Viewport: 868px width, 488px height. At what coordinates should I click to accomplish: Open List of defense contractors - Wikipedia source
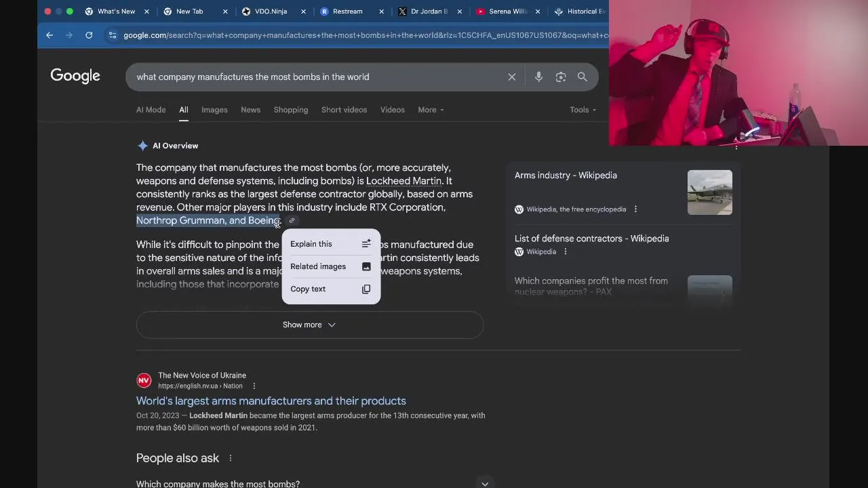pos(591,239)
